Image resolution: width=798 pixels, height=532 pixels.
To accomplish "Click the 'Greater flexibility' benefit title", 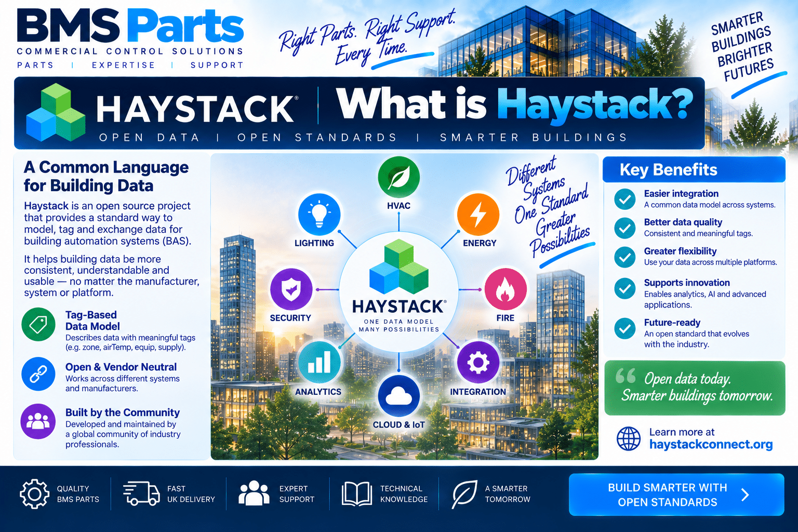I will coord(681,251).
